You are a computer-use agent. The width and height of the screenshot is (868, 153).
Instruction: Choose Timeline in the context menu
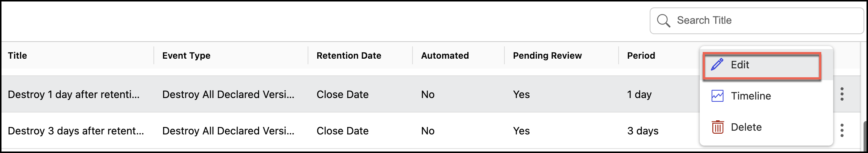point(751,96)
